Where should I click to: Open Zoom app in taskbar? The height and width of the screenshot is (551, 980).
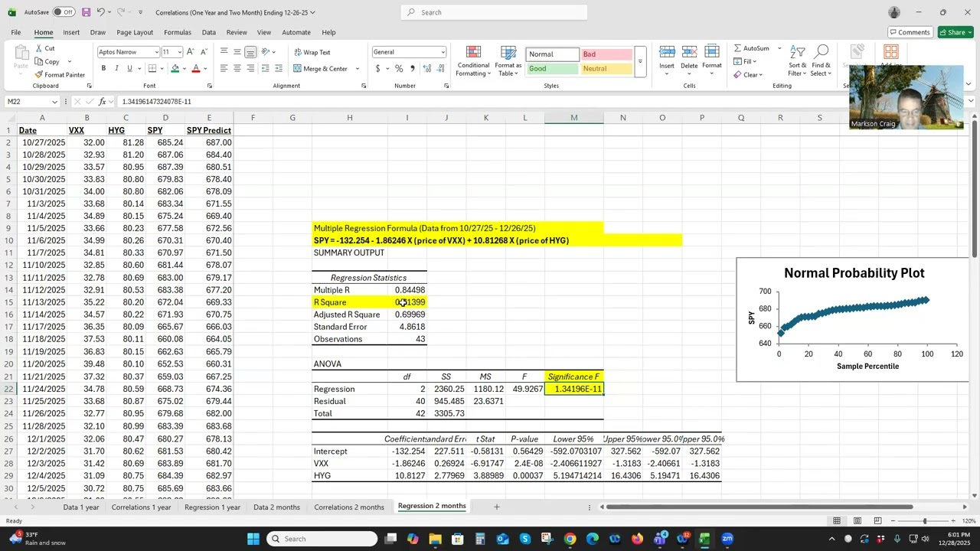pyautogui.click(x=727, y=539)
